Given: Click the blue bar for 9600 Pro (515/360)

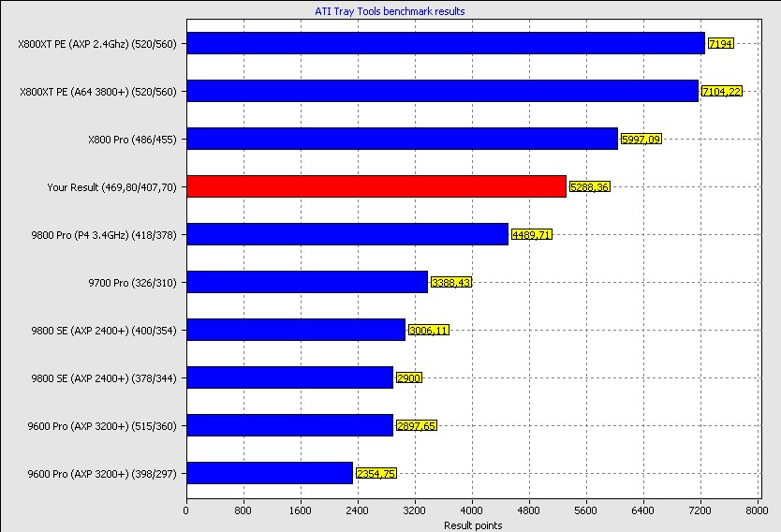Looking at the screenshot, I should click(290, 425).
